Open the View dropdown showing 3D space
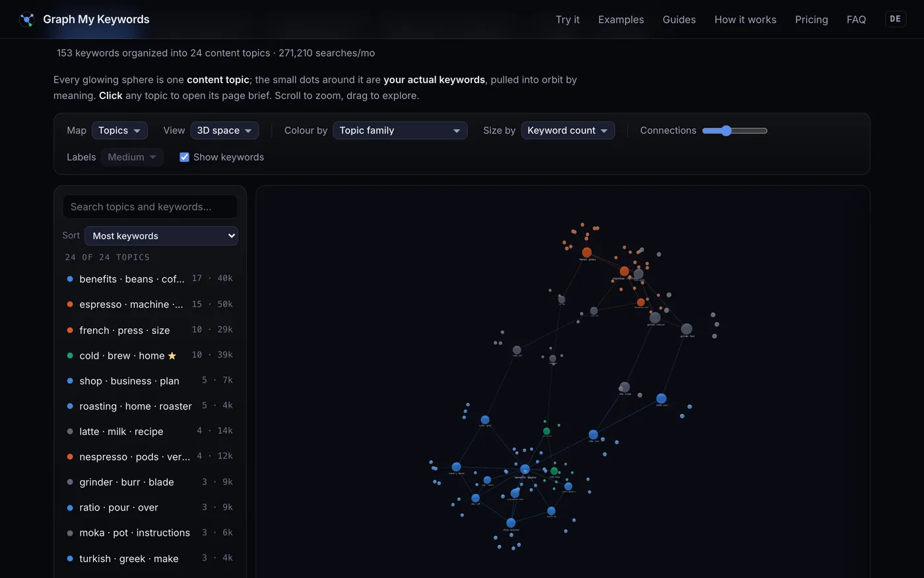 pyautogui.click(x=224, y=131)
